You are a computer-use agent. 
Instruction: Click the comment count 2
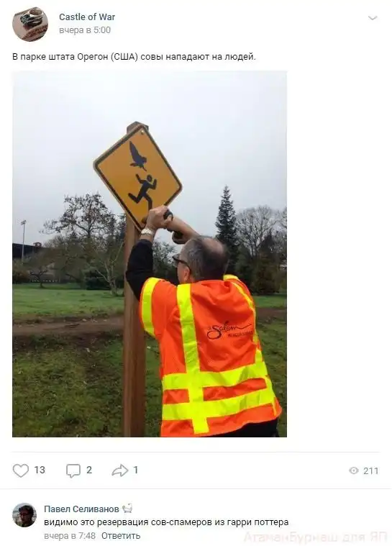coord(89,470)
